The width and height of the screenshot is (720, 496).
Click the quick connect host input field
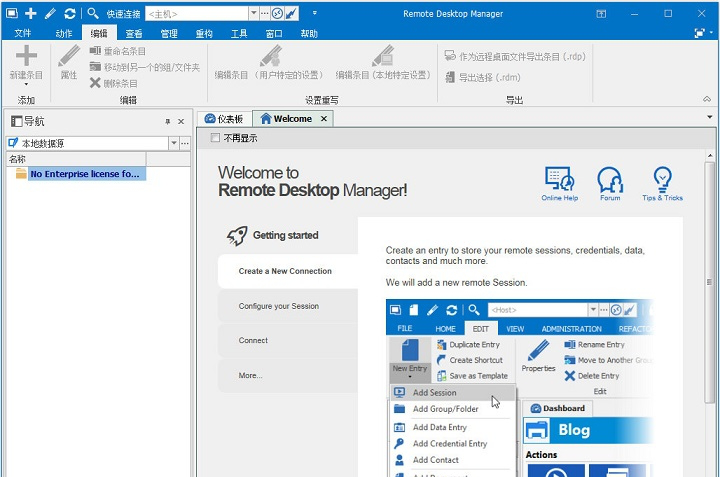(x=197, y=14)
